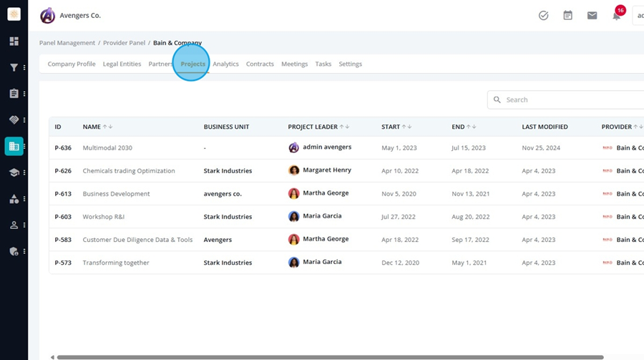This screenshot has height=360, width=644.
Task: Click Martha George avatar in P-613 row
Action: [293, 193]
